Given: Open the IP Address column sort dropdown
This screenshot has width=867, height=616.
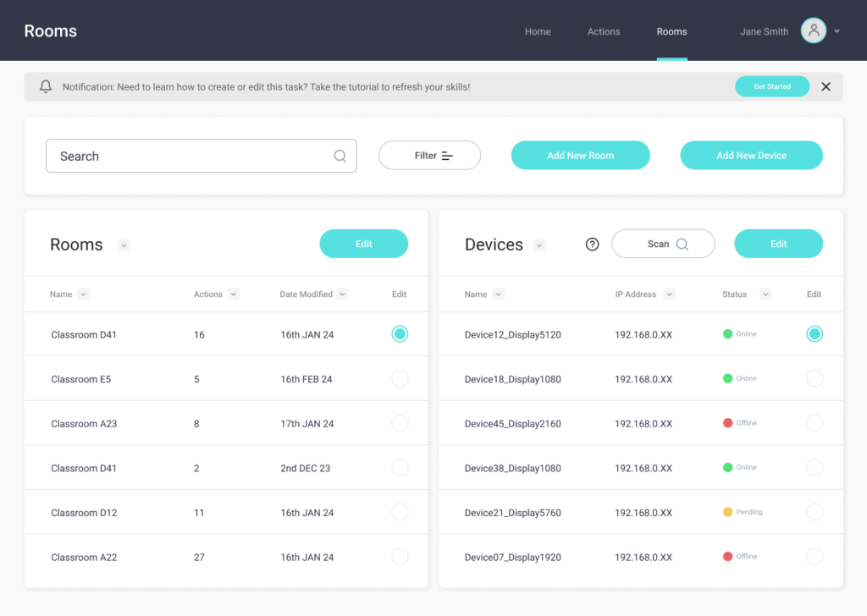Looking at the screenshot, I should click(x=669, y=294).
